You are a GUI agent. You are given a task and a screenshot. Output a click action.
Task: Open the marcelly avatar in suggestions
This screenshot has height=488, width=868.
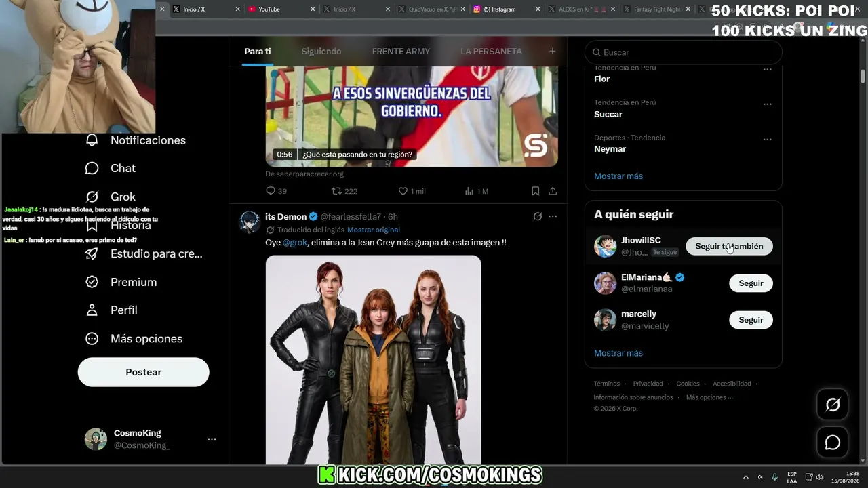(x=606, y=319)
